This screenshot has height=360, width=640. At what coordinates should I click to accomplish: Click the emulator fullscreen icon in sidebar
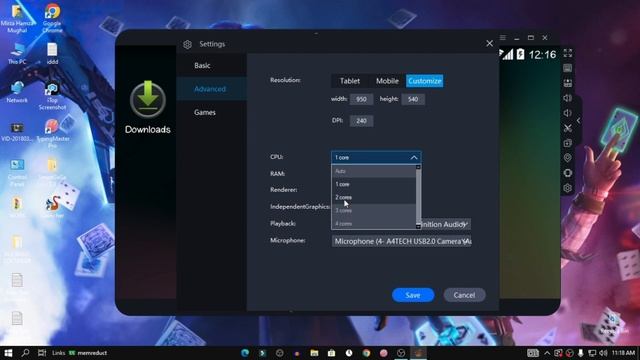point(568,53)
